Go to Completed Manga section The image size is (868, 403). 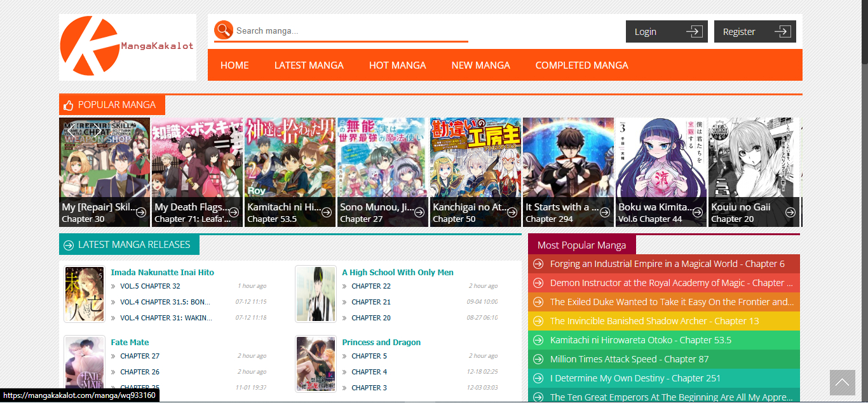pos(581,65)
